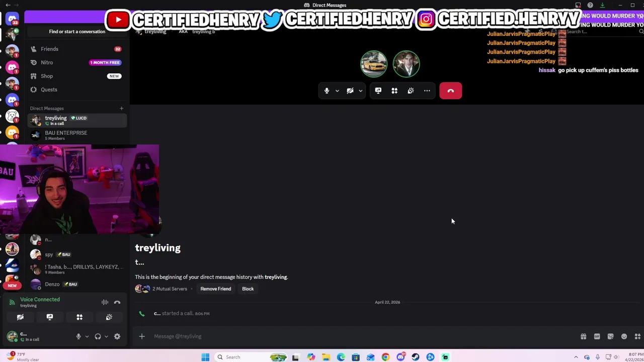Disconnect using voice panel phone icon
644x362 pixels.
click(117, 302)
